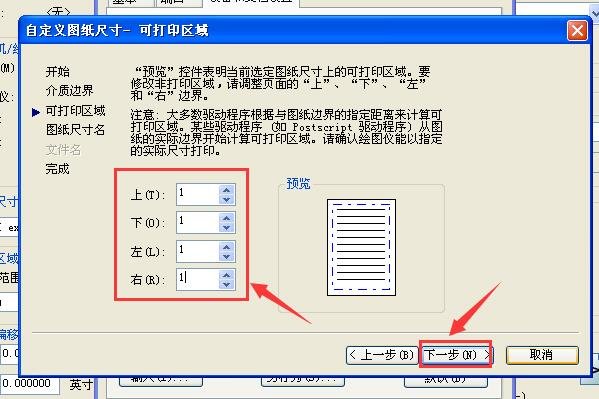Increase the 下(O) margin value
The height and width of the screenshot is (399, 599).
coord(227,218)
